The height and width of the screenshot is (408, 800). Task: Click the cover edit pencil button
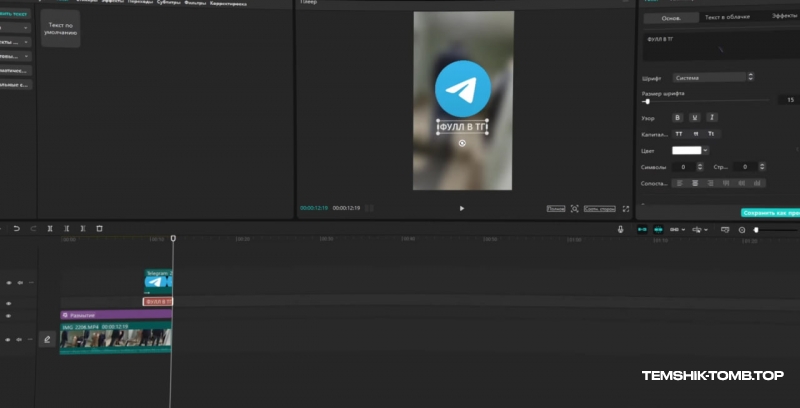pyautogui.click(x=47, y=339)
